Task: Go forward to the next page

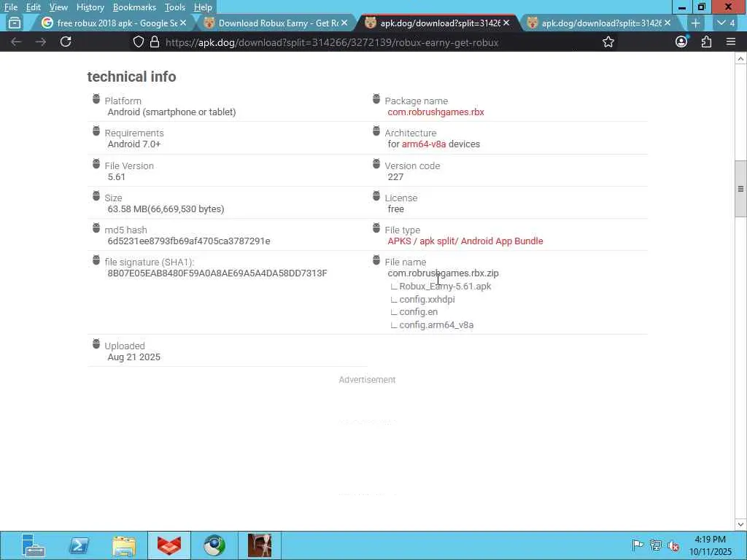Action: 41,42
